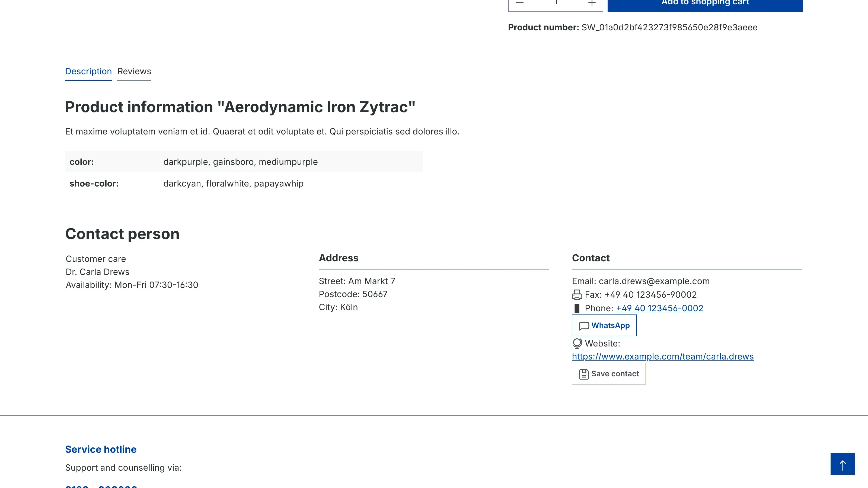Image resolution: width=868 pixels, height=488 pixels.
Task: Click the 'Customer care' label
Action: [x=96, y=259]
